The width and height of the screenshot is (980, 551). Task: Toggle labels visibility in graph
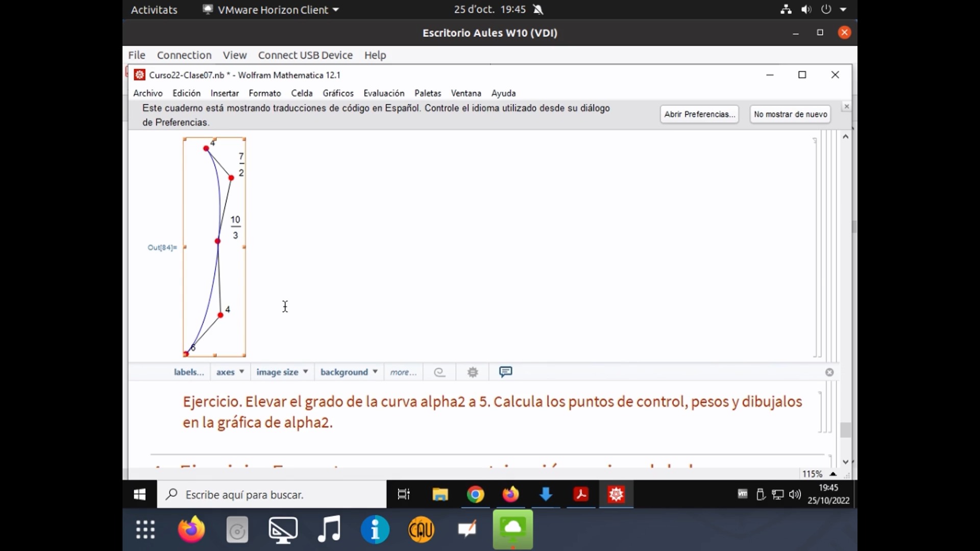[188, 372]
